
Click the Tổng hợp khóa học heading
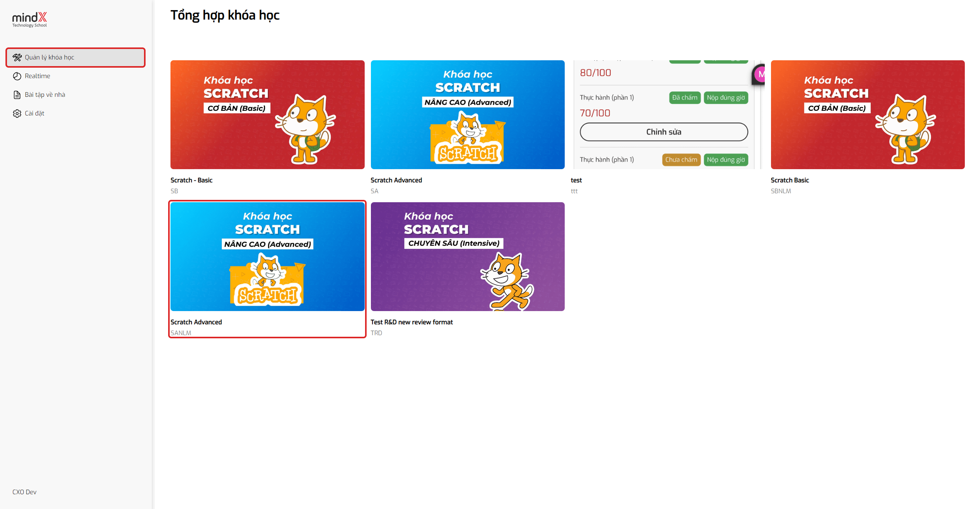pyautogui.click(x=225, y=15)
